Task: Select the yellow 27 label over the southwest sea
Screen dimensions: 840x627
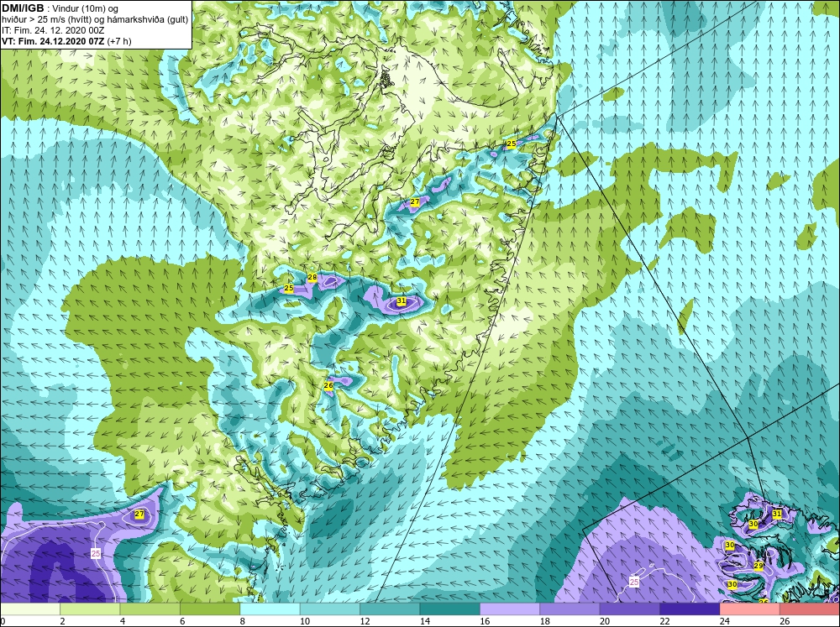Action: [139, 514]
